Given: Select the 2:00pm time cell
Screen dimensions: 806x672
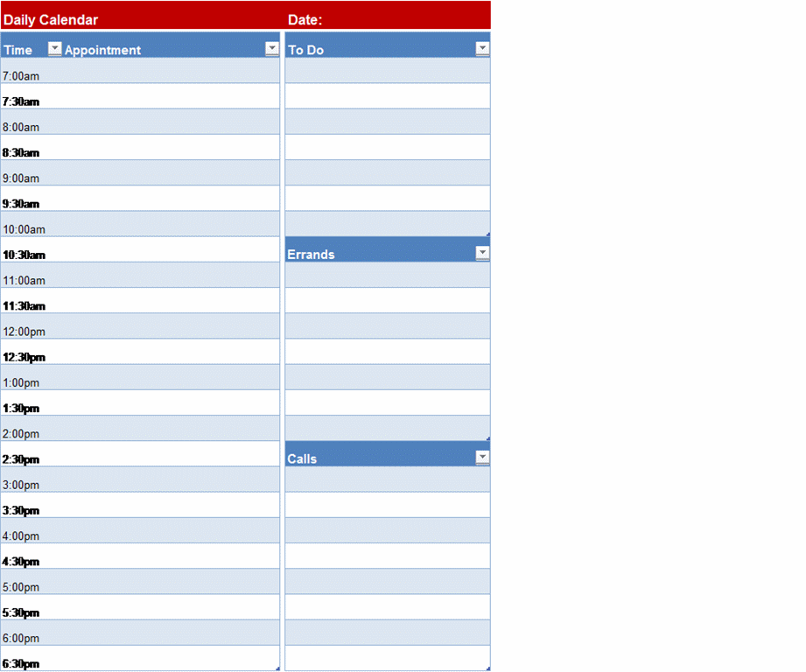Looking at the screenshot, I should click(x=32, y=429).
